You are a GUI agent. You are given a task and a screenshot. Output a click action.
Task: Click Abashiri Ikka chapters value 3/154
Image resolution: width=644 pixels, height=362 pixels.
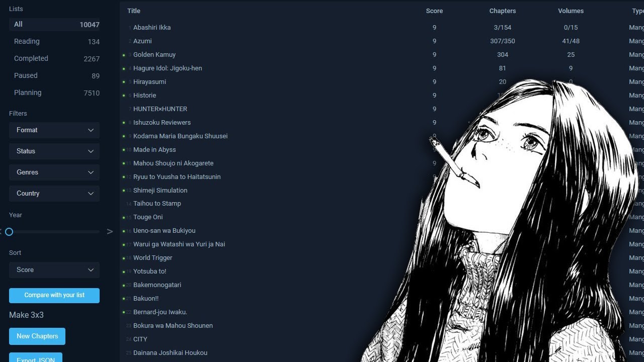click(503, 27)
